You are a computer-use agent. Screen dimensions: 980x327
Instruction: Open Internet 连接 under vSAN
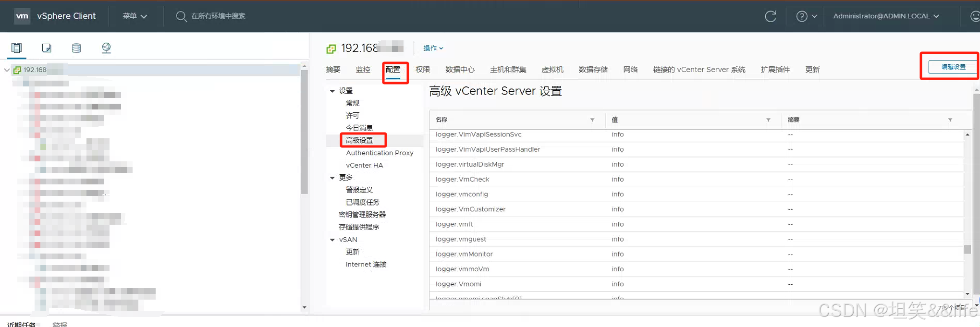(x=366, y=265)
